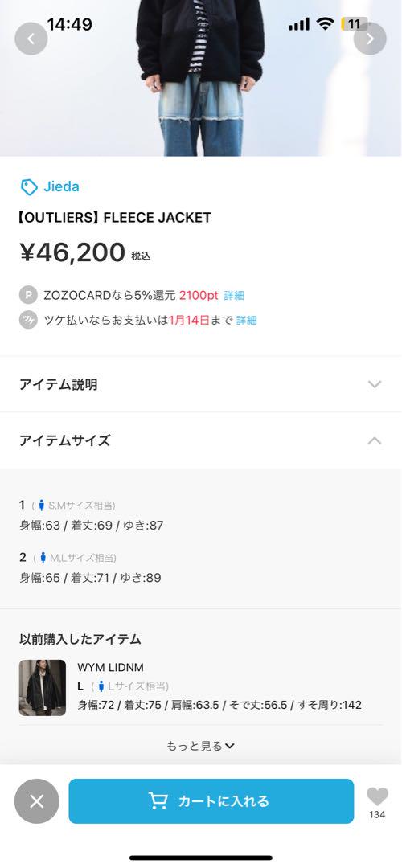402x868 pixels.
Task: Open WYM LIDNM purchased item thumbnail
Action: point(43,687)
